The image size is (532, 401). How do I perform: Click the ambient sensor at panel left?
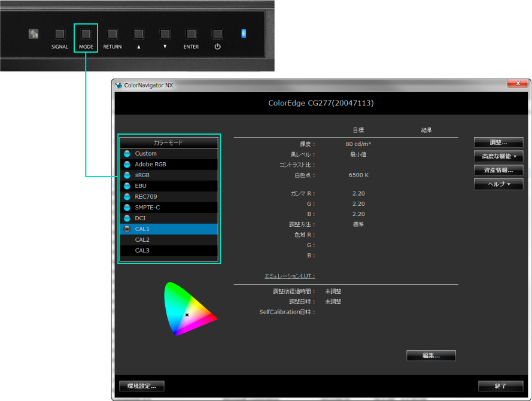point(34,34)
